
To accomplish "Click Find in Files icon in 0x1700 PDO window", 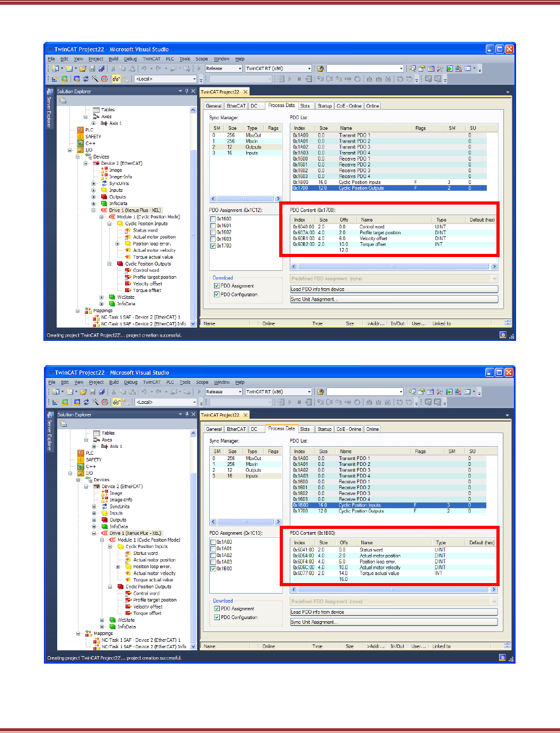I will coord(321,68).
